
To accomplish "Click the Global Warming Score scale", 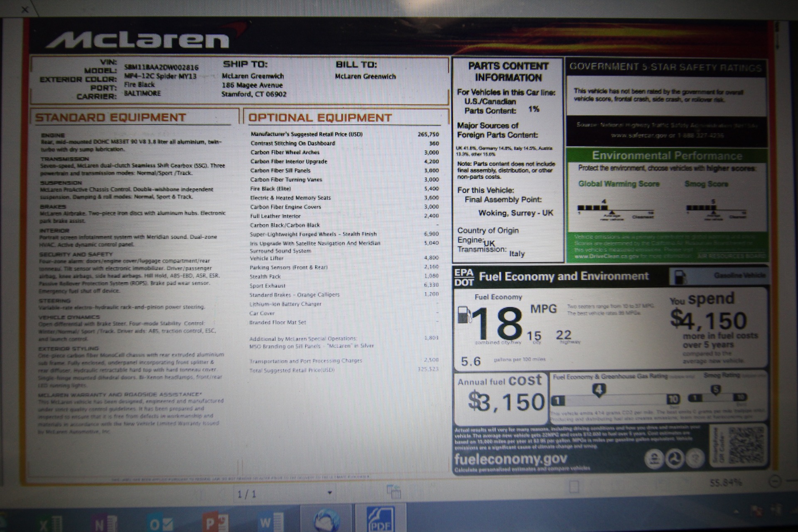I will tap(616, 210).
